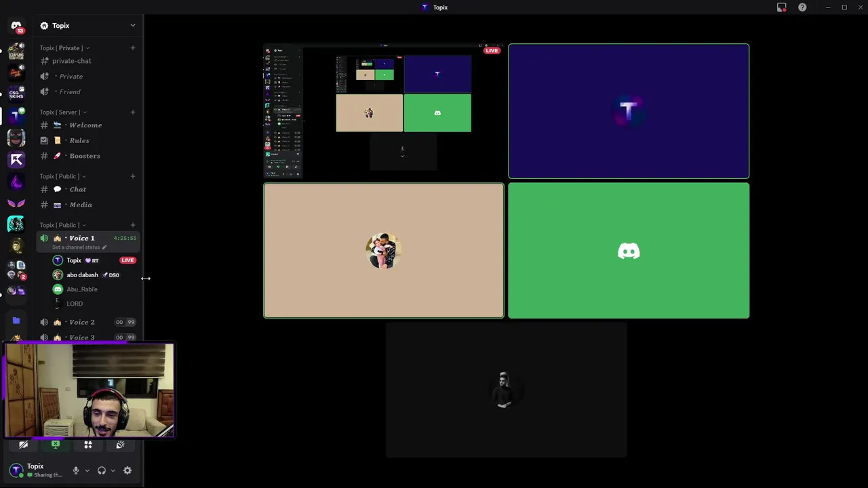The image size is (868, 488).
Task: Add channel to the voice channels category
Action: (x=133, y=225)
